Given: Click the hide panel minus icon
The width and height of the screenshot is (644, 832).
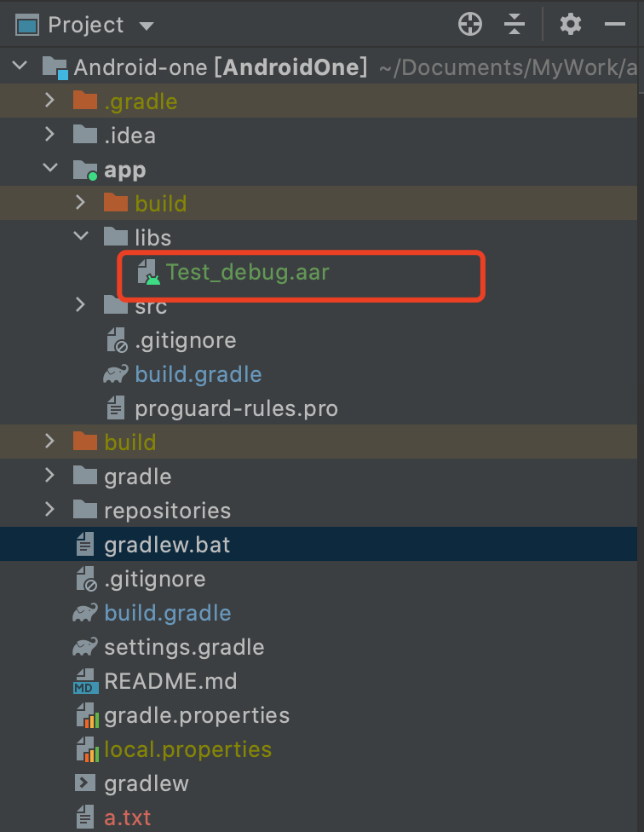Looking at the screenshot, I should (615, 25).
